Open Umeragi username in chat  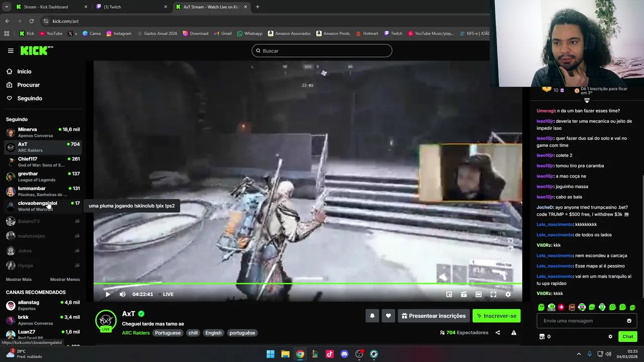click(x=546, y=111)
